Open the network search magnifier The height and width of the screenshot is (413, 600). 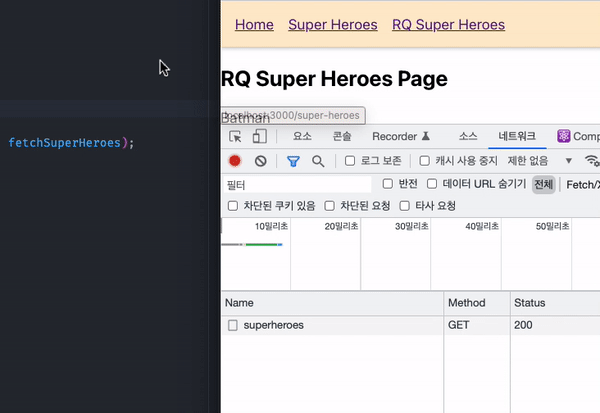pos(318,161)
